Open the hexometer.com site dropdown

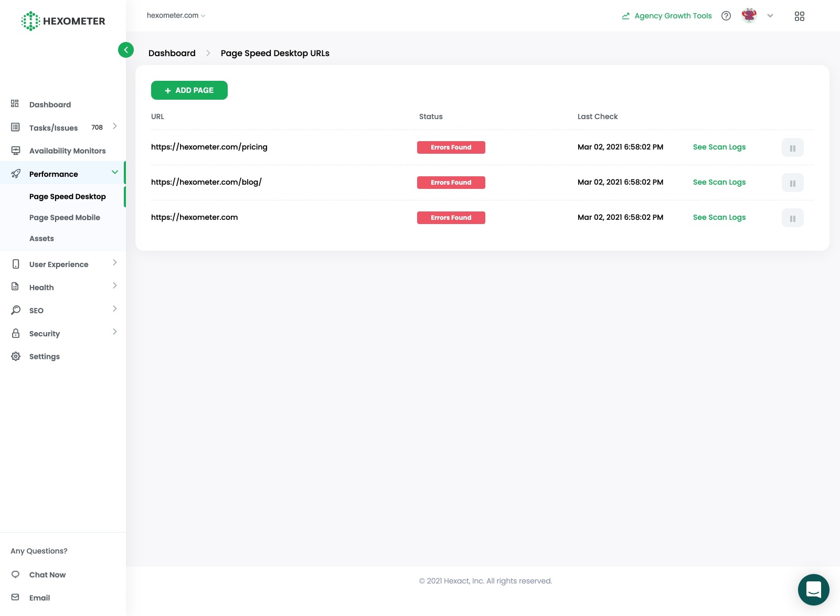(176, 16)
